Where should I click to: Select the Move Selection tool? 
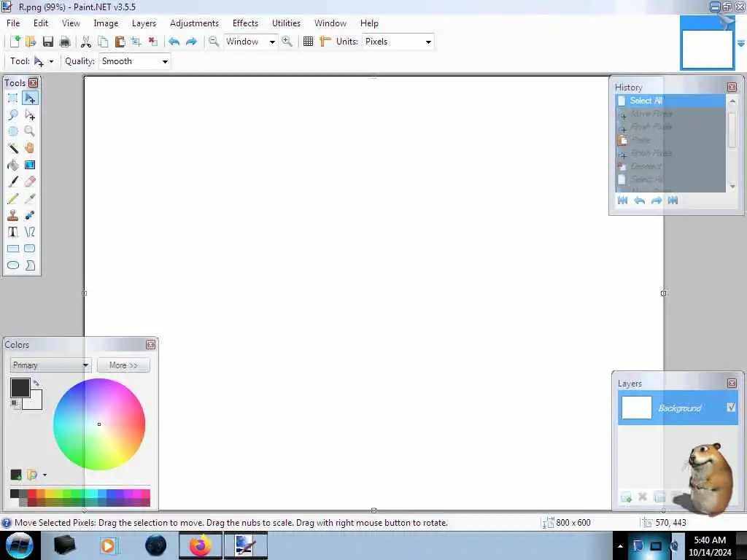tap(29, 114)
